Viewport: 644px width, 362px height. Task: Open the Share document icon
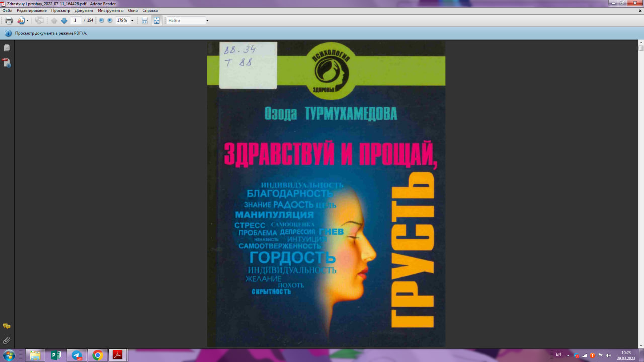pyautogui.click(x=21, y=20)
